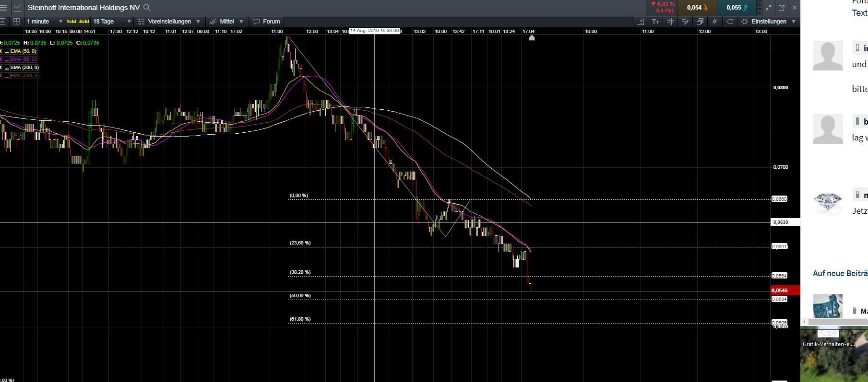Click the grid with pencil drawing icon
The height and width of the screenshot is (382, 868).
[685, 22]
